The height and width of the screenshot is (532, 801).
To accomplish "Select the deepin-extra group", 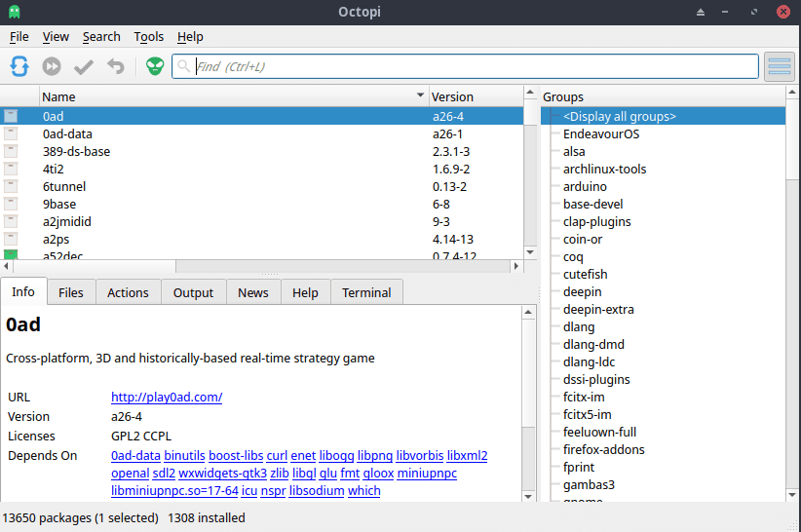I will (598, 310).
